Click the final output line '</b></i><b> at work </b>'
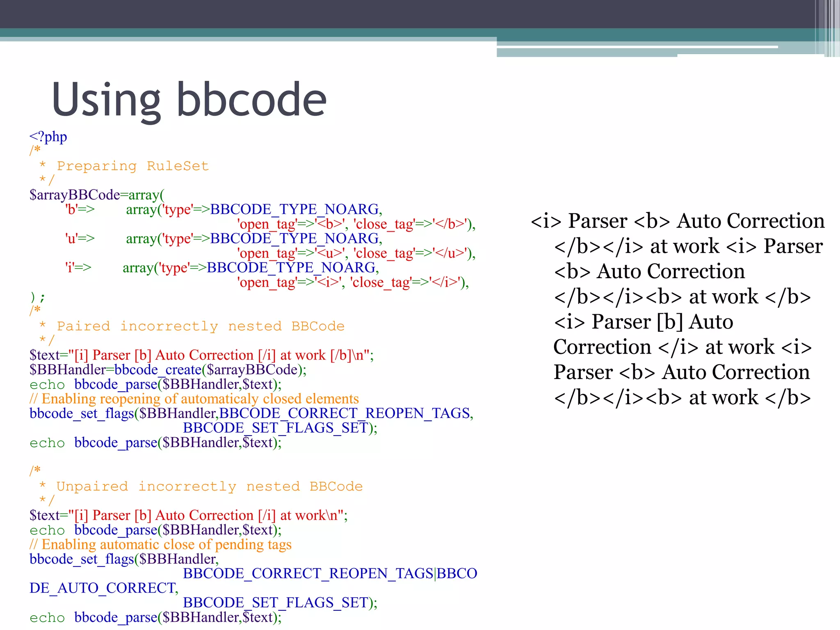This screenshot has height=630, width=840. 682,398
